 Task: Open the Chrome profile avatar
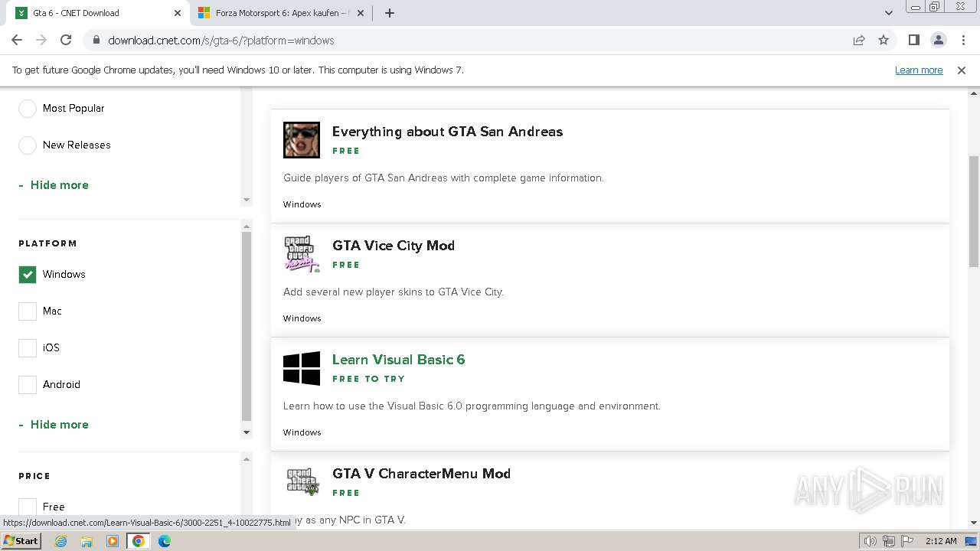point(938,40)
